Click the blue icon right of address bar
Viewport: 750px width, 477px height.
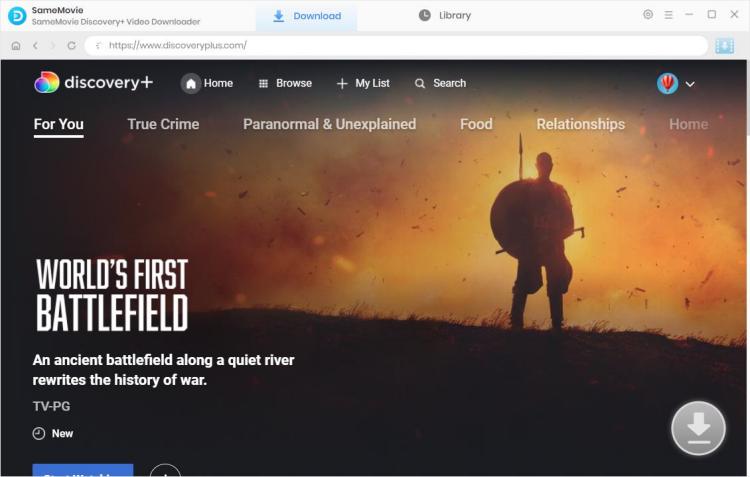point(725,46)
